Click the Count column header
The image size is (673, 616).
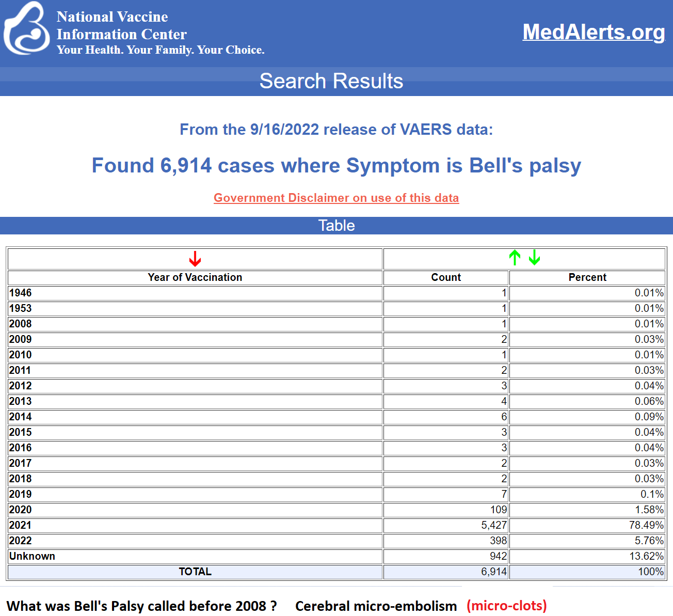pos(446,277)
